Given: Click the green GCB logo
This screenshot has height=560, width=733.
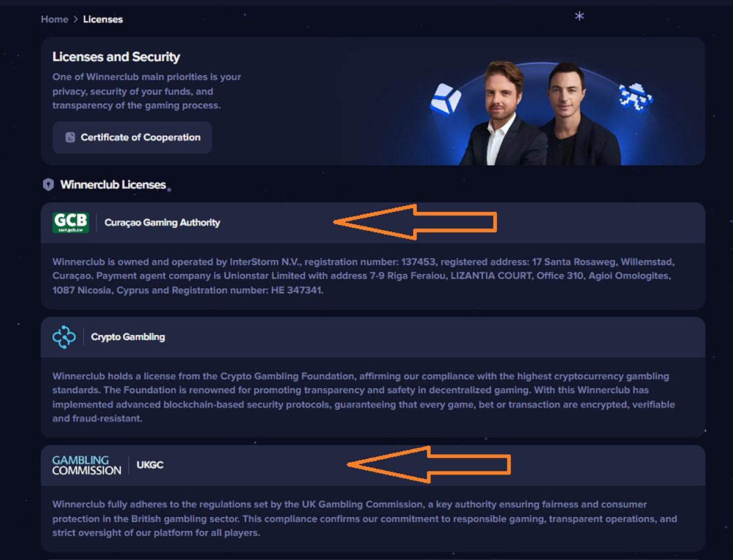Looking at the screenshot, I should (71, 223).
